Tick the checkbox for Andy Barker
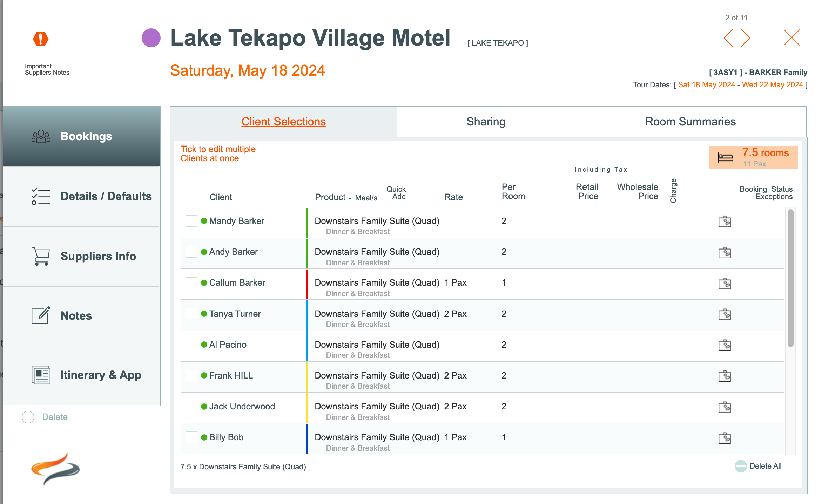Screen dimensions: 822x504 click(x=191, y=252)
